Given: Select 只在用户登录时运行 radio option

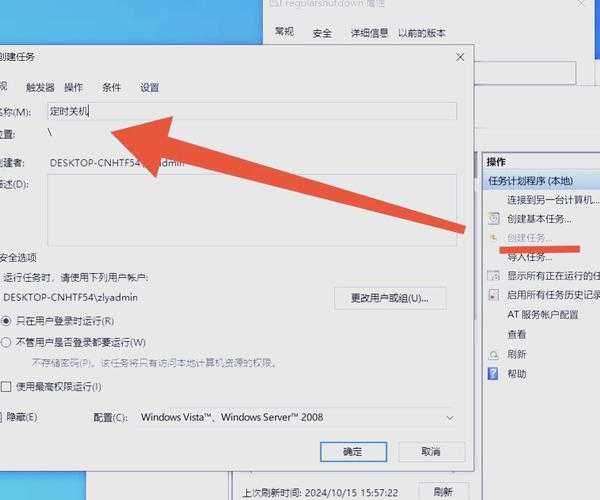Looking at the screenshot, I should 58,321.
